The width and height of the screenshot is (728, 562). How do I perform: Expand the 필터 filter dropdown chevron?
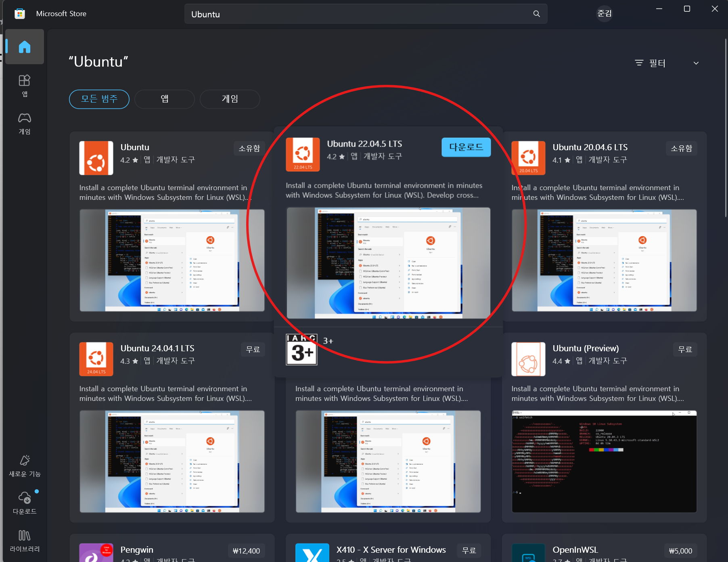696,63
